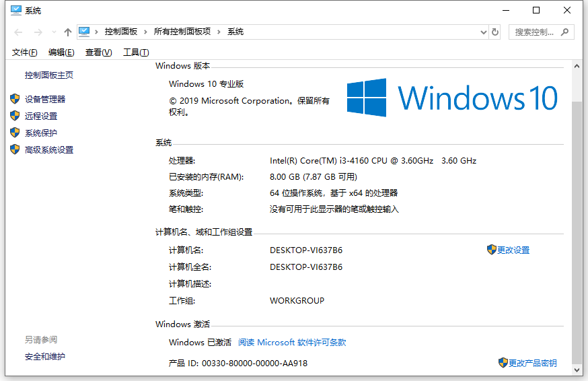588x381 pixels.
Task: Click shield icon next to 更改产品密钥
Action: click(503, 363)
